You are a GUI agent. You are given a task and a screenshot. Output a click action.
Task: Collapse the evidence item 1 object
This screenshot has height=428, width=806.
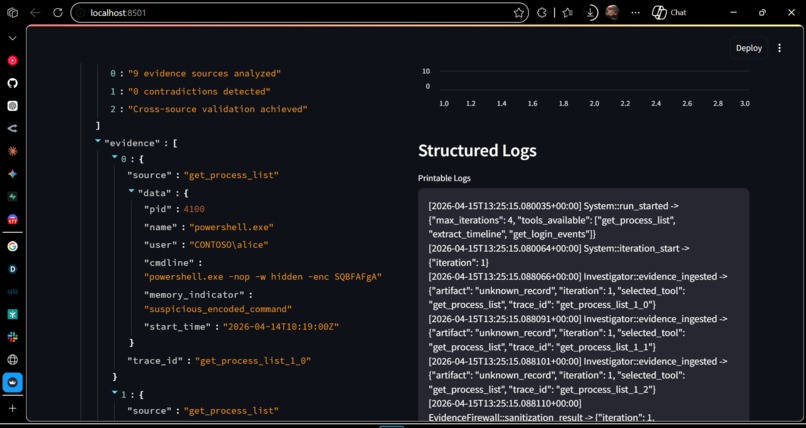point(115,393)
